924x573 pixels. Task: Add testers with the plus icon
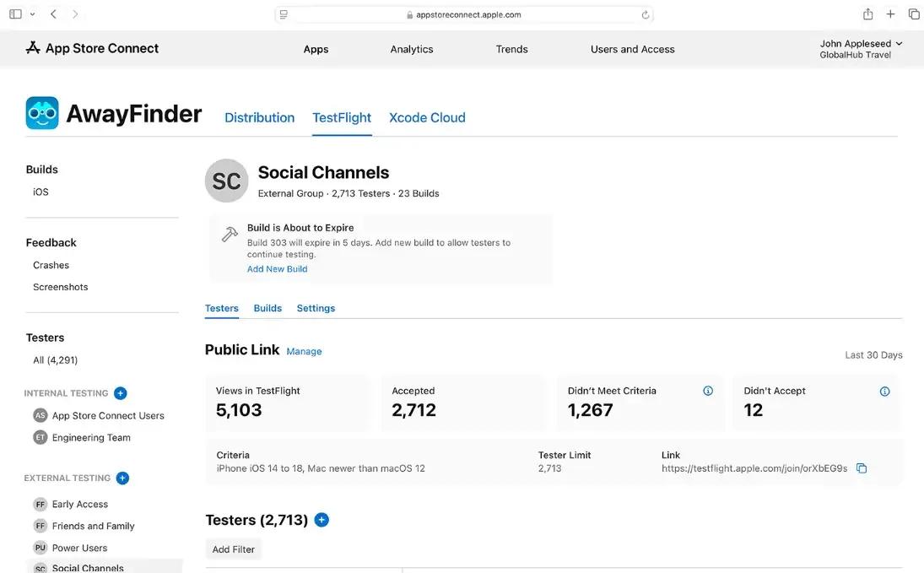click(322, 520)
